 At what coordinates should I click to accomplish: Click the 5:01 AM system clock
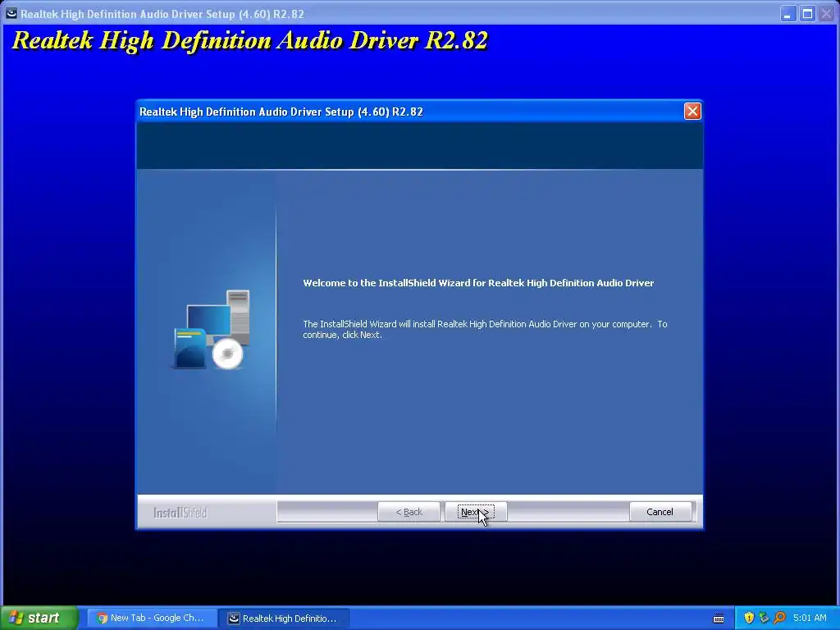point(810,618)
